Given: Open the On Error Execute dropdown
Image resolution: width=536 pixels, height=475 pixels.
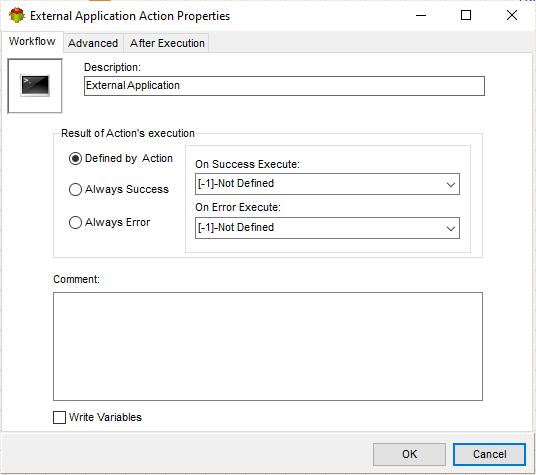Looking at the screenshot, I should coord(327,228).
